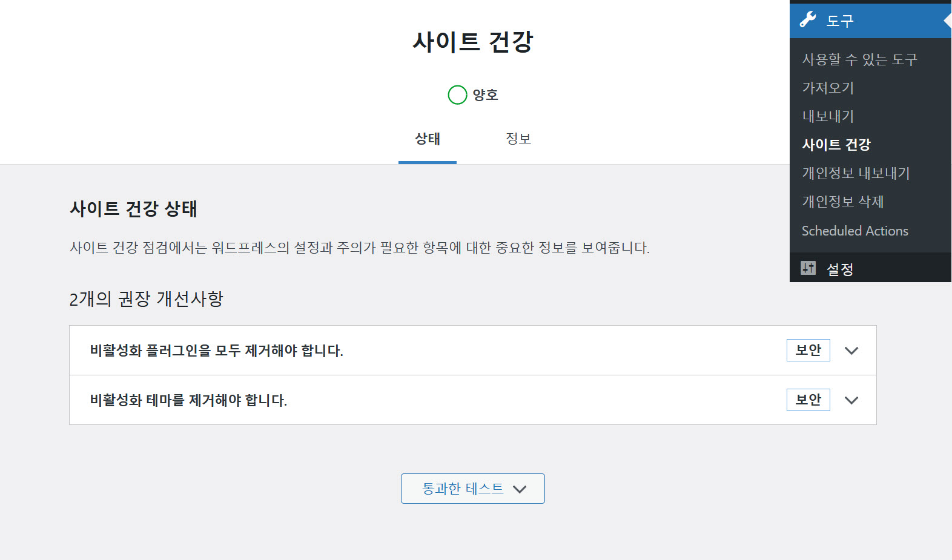The width and height of the screenshot is (952, 560).
Task: Open 사용할 수 있는 도구
Action: pyautogui.click(x=859, y=59)
